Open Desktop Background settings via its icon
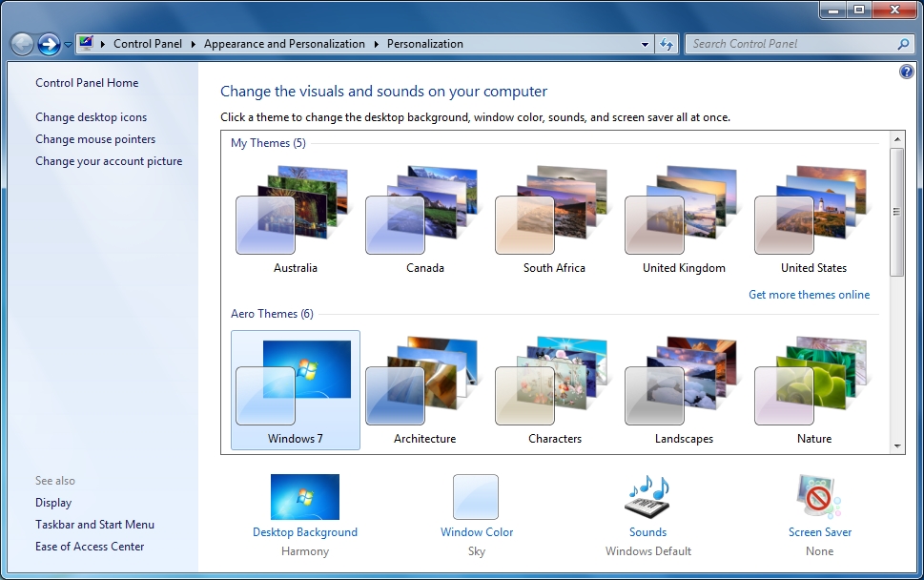This screenshot has height=580, width=924. click(304, 496)
